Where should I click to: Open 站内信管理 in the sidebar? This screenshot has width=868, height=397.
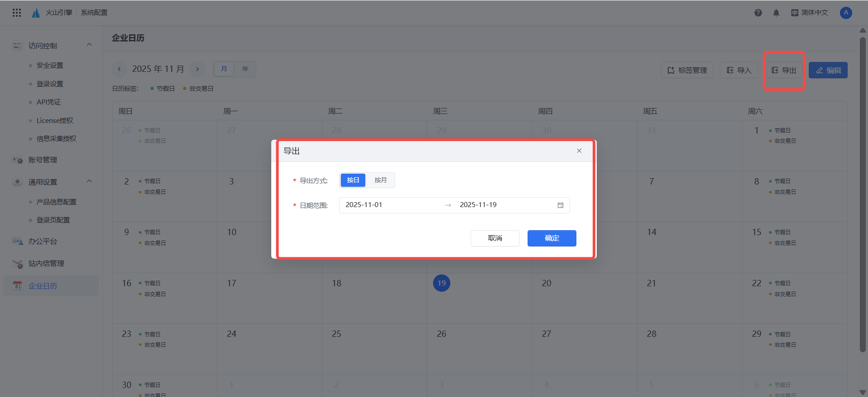click(46, 264)
